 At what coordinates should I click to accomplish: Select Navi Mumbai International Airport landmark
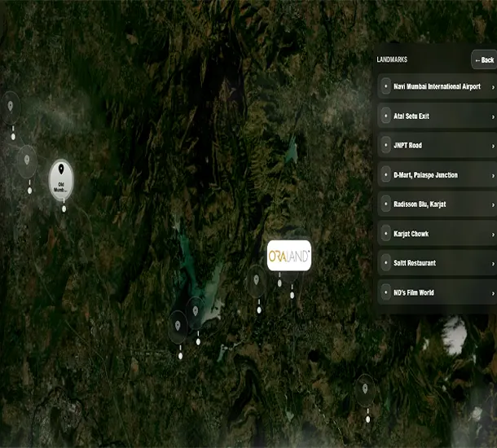[437, 86]
